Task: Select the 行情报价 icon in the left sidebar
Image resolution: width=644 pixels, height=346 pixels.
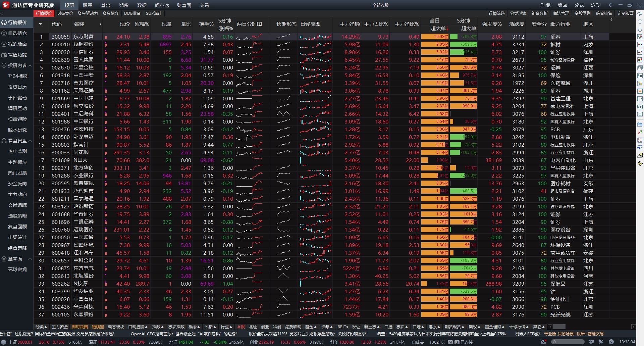Action: pyautogui.click(x=4, y=22)
